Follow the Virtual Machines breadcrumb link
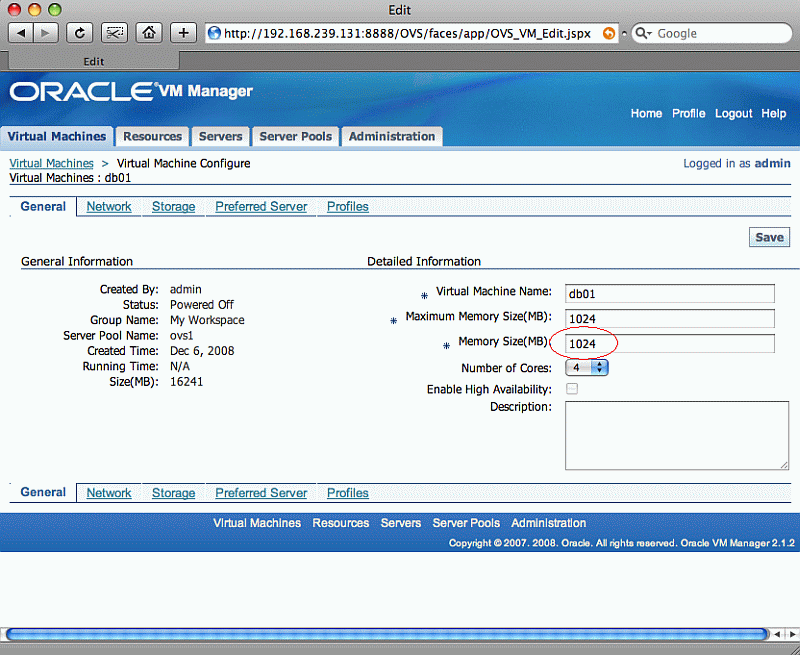Image resolution: width=800 pixels, height=655 pixels. tap(51, 163)
